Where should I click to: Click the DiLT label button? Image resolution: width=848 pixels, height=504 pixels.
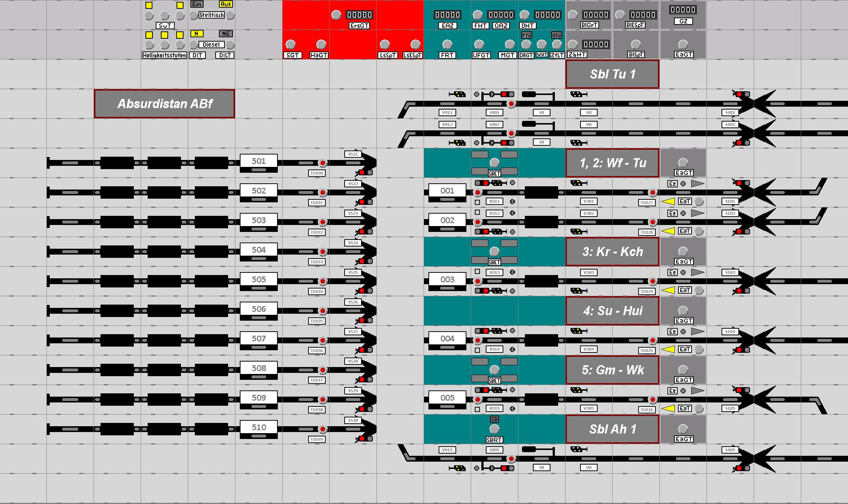pos(225,55)
